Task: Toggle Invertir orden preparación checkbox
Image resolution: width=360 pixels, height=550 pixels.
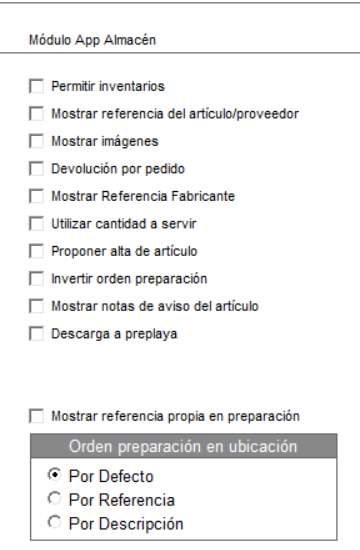Action: pyautogui.click(x=36, y=279)
